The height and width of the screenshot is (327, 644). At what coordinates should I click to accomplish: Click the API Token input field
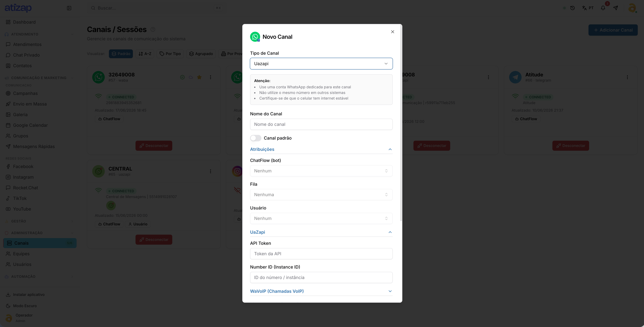tap(321, 254)
